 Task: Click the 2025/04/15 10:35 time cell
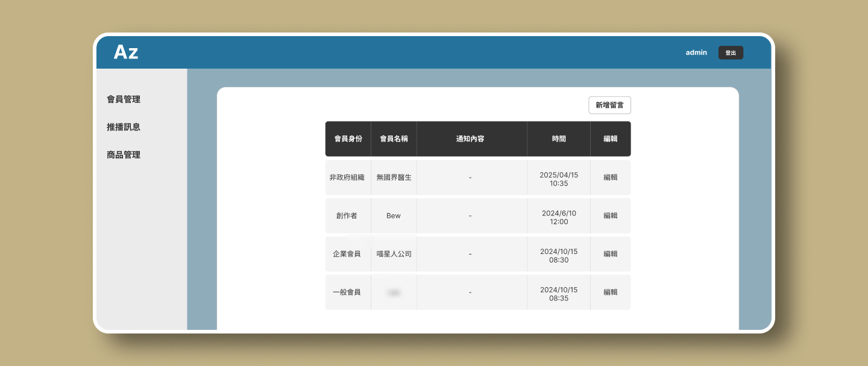tap(559, 179)
